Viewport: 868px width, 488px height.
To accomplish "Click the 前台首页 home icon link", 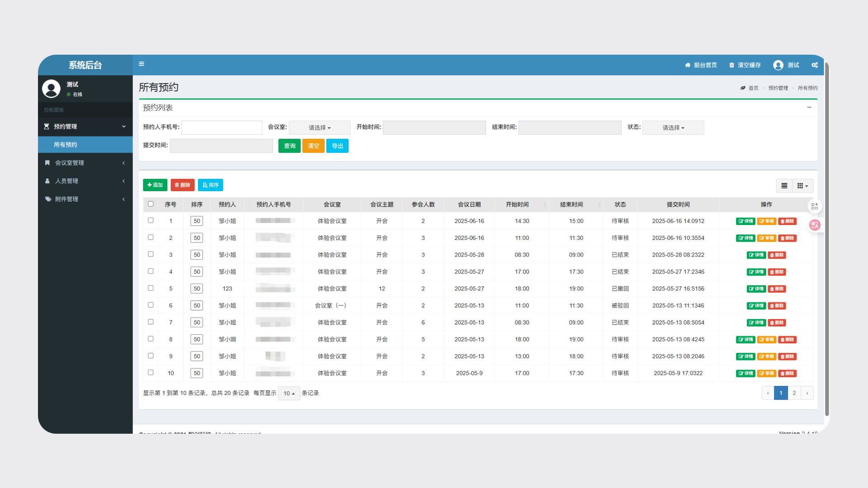I will [x=701, y=65].
